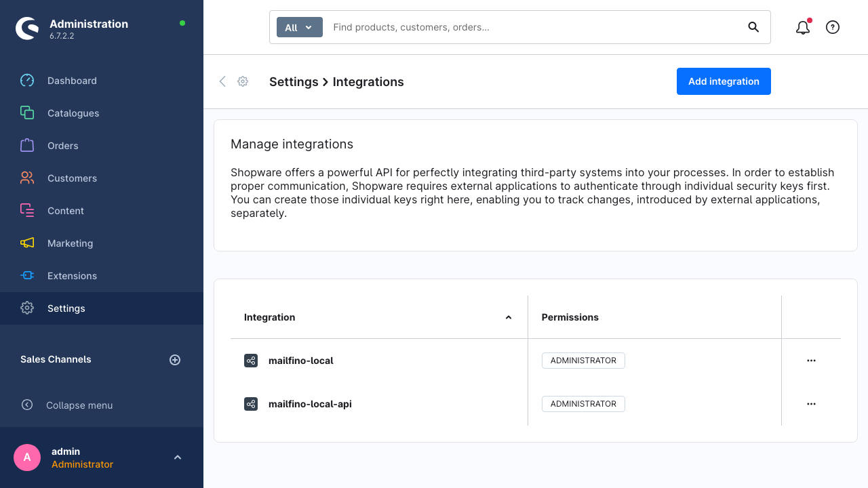The image size is (868, 488).
Task: Click ADMINISTRATOR badge in mailfino-local row
Action: pyautogui.click(x=583, y=361)
